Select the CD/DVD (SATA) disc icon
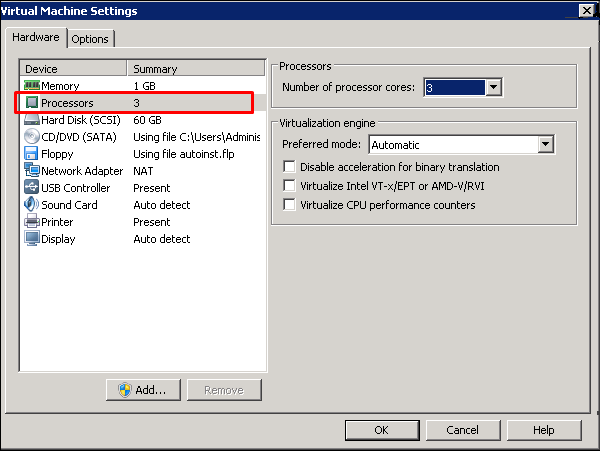The image size is (600, 451). pyautogui.click(x=32, y=137)
